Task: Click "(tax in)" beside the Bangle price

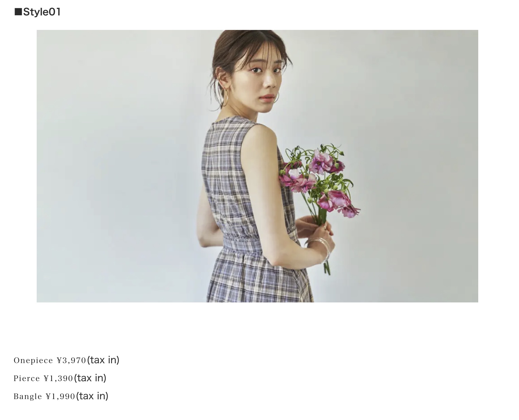Action: coord(92,396)
